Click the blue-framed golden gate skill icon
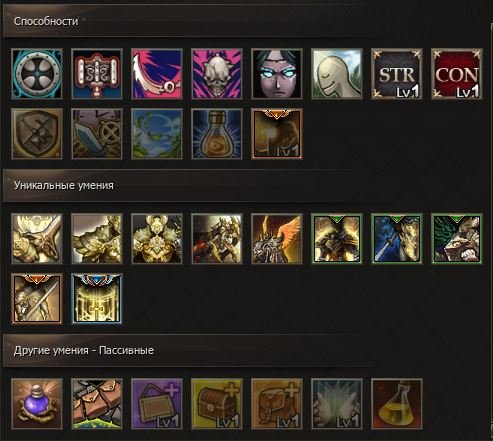493x441 pixels. tap(97, 299)
